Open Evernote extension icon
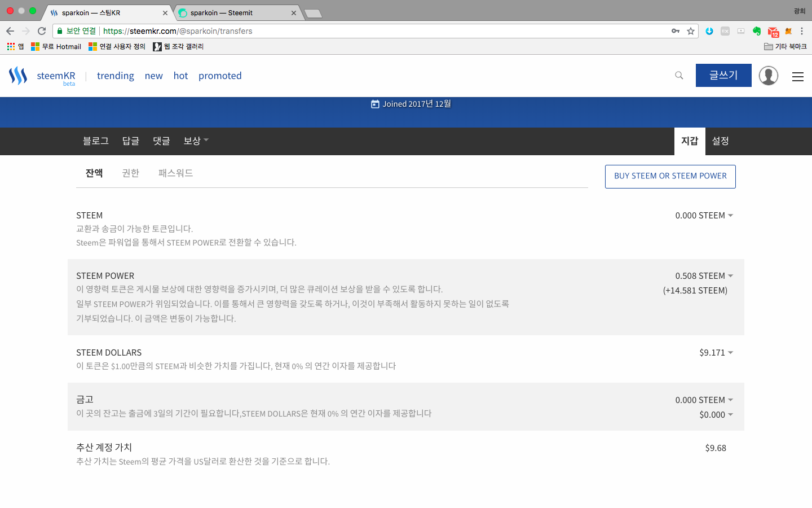Viewport: 812px width, 508px height. (x=757, y=31)
